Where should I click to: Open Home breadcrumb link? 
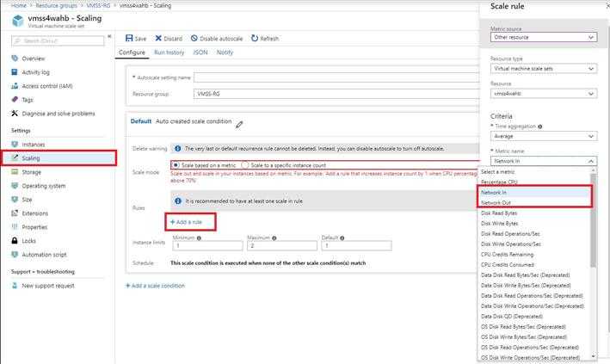[19, 5]
